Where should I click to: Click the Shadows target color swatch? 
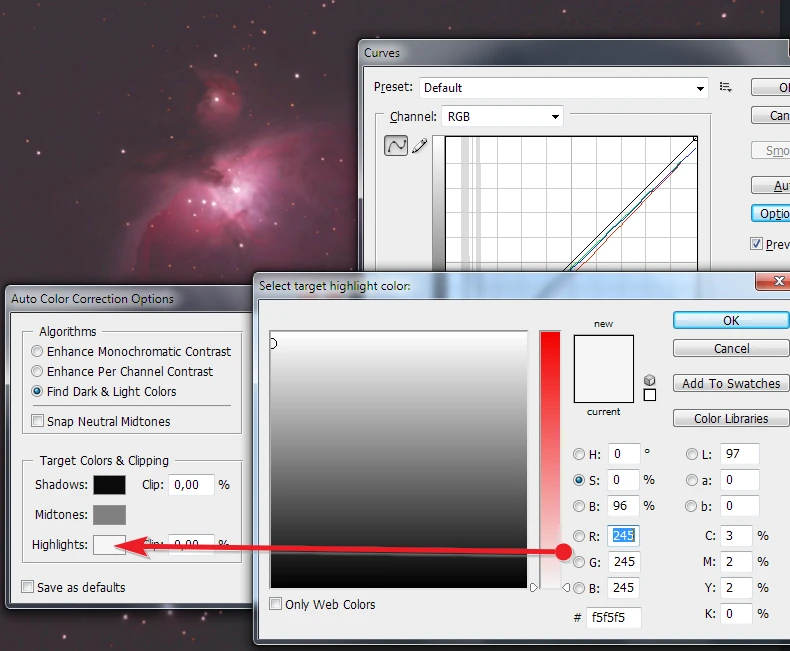(x=109, y=485)
